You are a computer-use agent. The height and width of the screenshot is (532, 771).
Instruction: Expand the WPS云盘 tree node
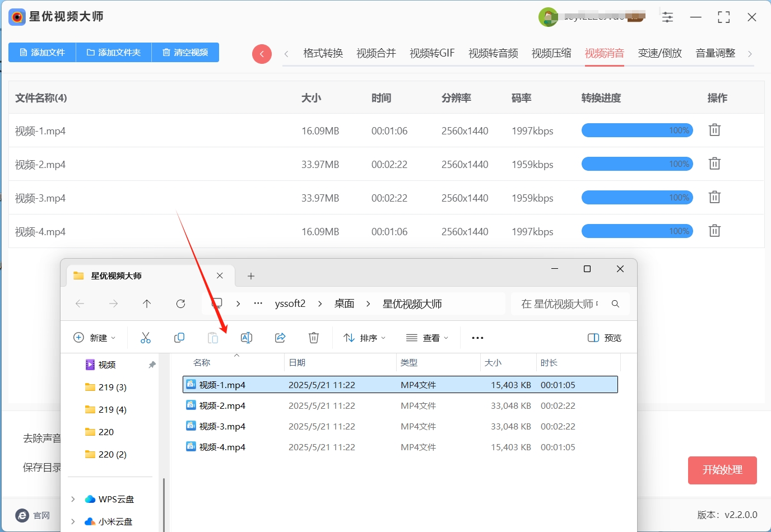click(x=73, y=499)
